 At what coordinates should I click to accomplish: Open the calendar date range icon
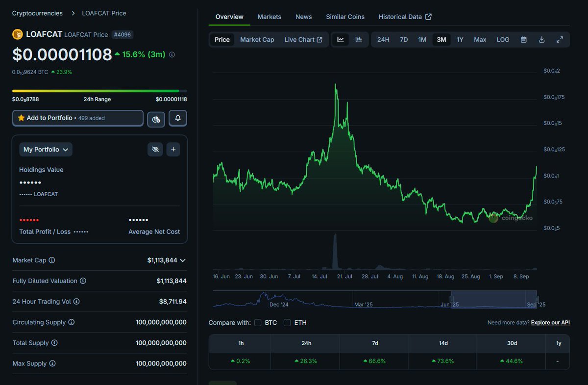tap(523, 40)
